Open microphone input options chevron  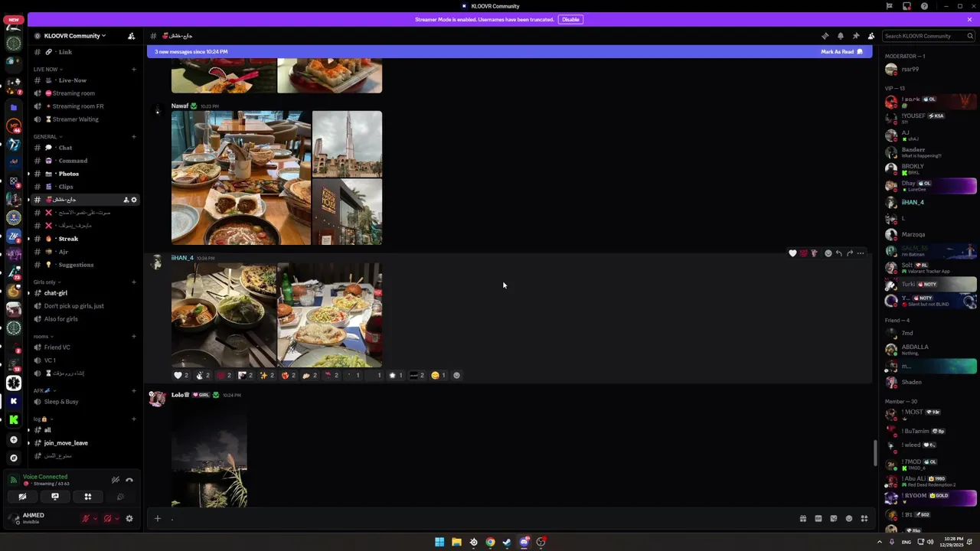(x=95, y=519)
